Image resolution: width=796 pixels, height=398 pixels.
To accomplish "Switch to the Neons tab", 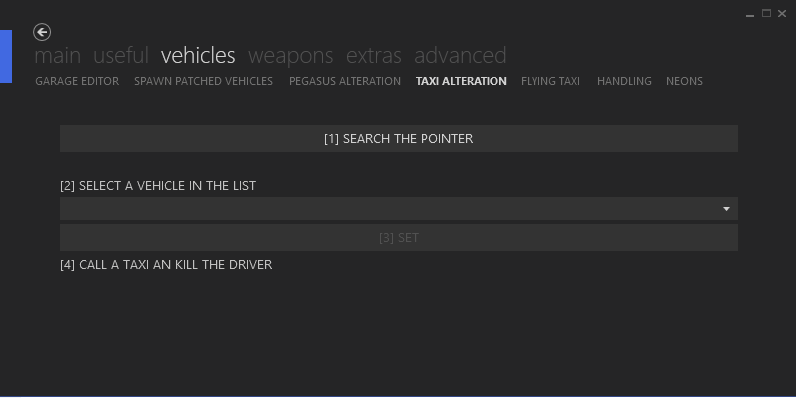I will [x=684, y=81].
